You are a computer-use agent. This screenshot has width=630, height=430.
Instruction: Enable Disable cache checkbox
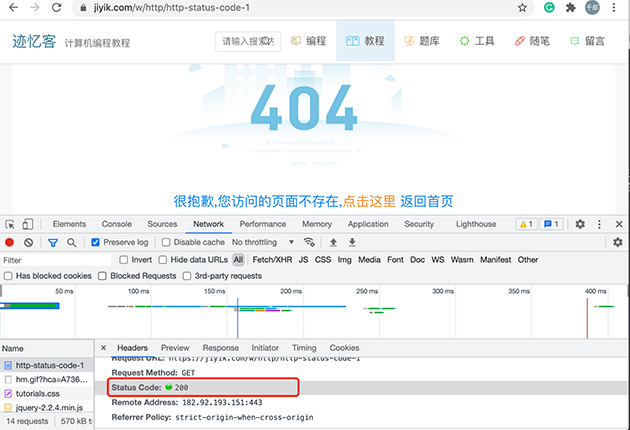click(x=166, y=242)
